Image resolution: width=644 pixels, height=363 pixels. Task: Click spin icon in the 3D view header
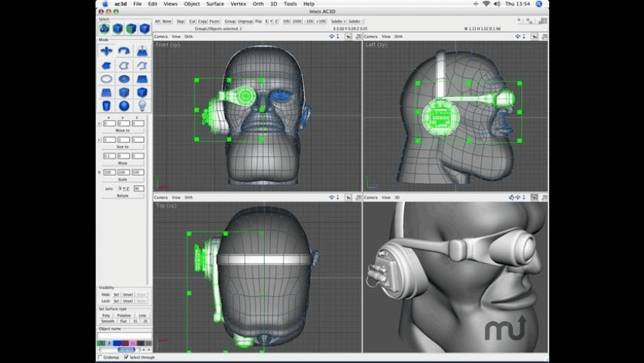pos(511,197)
